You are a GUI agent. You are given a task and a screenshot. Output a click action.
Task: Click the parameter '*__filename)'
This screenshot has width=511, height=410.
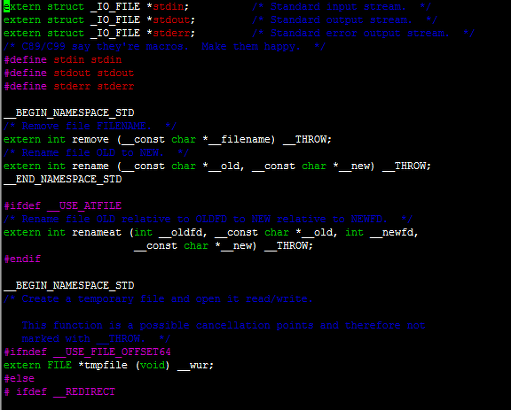tap(239, 139)
